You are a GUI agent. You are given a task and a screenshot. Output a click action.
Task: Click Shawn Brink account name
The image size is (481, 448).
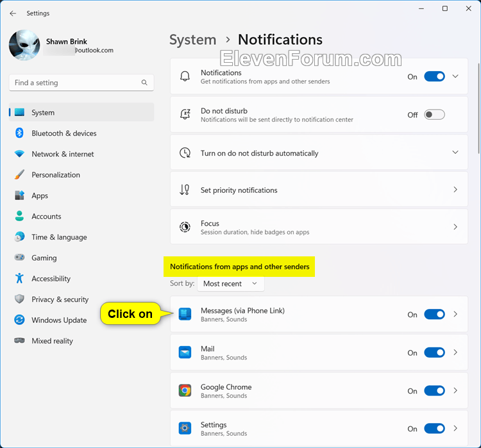67,42
